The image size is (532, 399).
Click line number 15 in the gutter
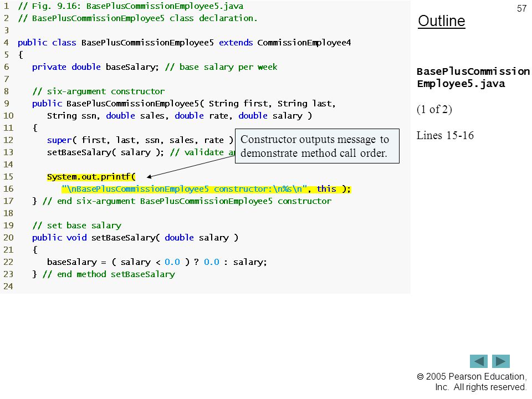[8, 177]
